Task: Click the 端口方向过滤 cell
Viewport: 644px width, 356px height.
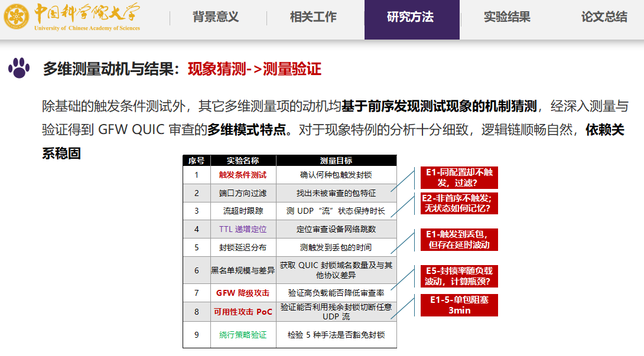Action: [243, 193]
